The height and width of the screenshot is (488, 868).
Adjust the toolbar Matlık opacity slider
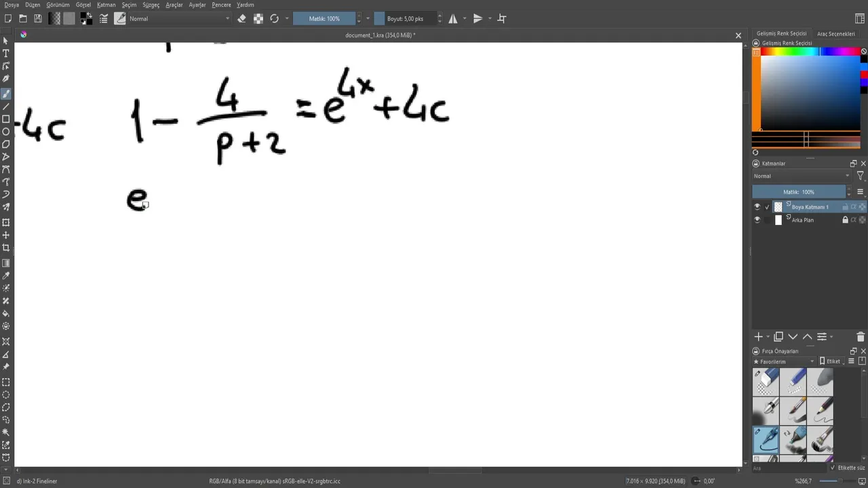(x=324, y=18)
